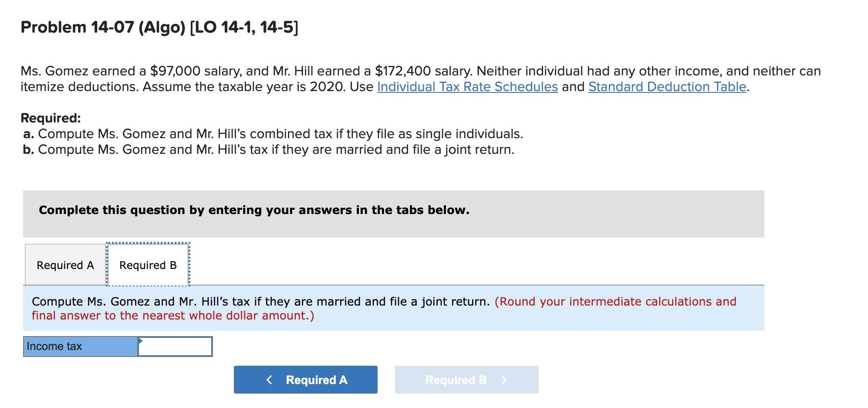Click the Problem 14-07 heading text
The image size is (868, 408).
pyautogui.click(x=159, y=27)
